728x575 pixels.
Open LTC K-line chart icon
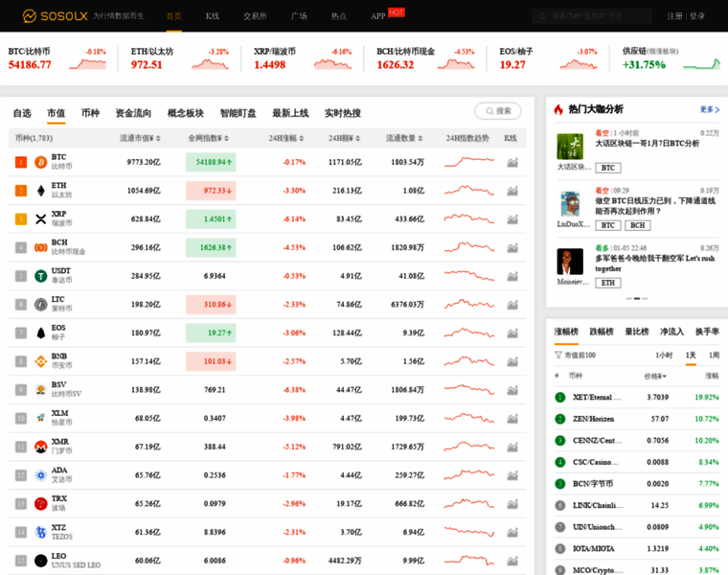pyautogui.click(x=512, y=305)
